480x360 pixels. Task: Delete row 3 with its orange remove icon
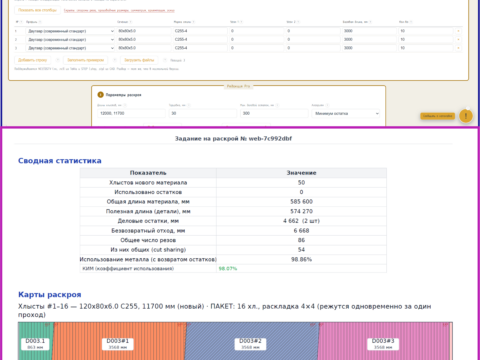[x=459, y=48]
